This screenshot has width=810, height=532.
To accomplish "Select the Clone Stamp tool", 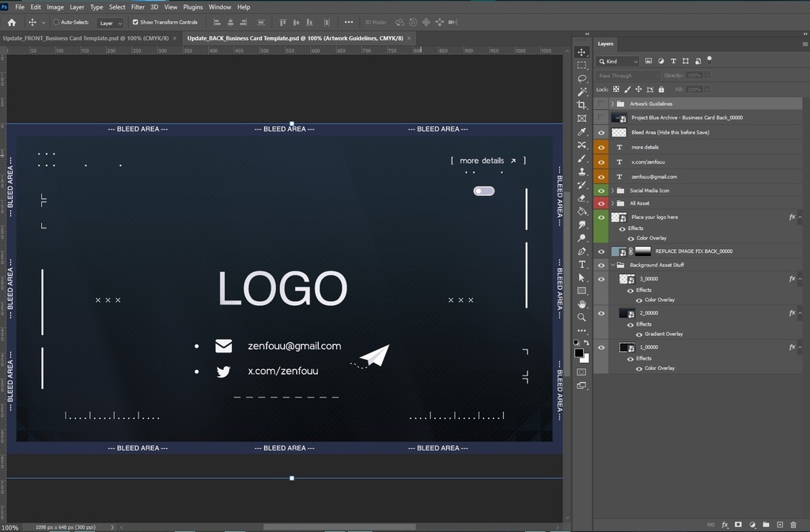I will [581, 172].
